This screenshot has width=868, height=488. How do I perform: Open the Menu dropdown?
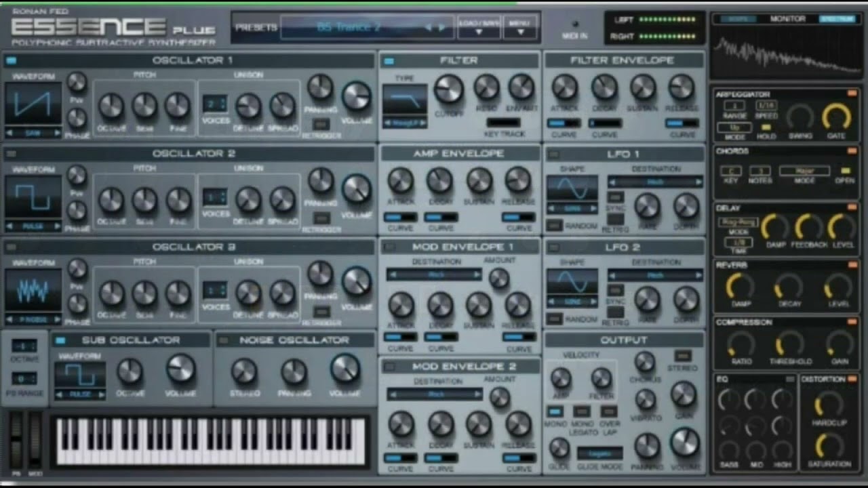[x=520, y=27]
